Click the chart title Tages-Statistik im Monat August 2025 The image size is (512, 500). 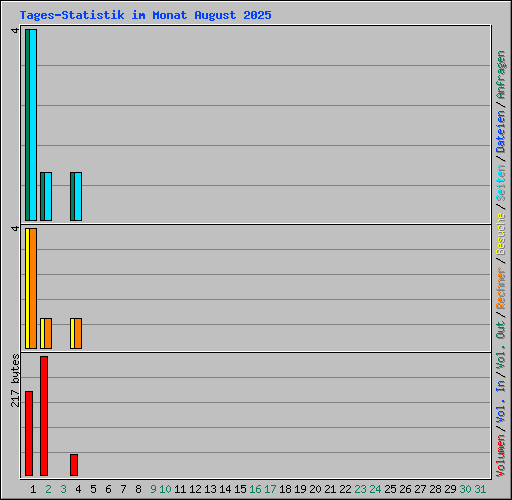click(x=145, y=15)
